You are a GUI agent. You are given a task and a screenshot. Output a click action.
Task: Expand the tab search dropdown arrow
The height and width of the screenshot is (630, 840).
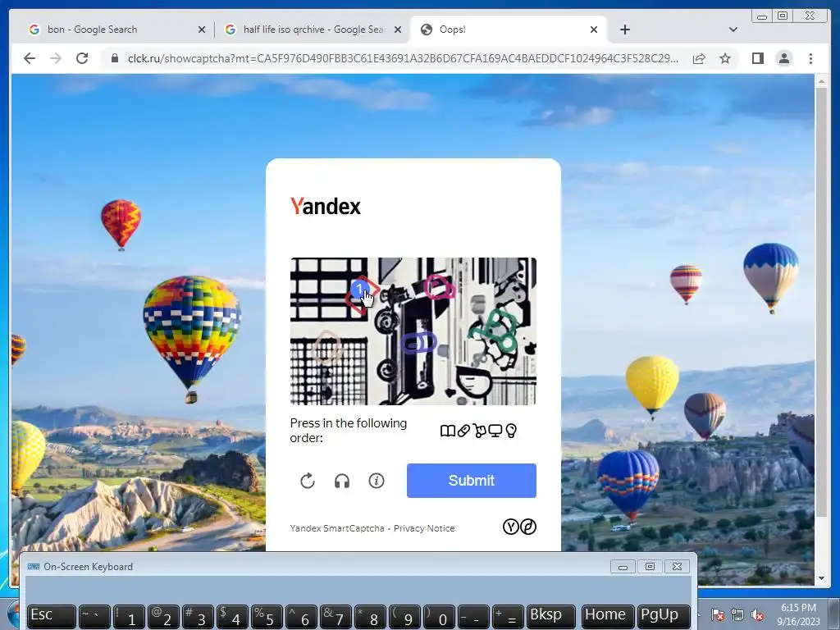(733, 30)
